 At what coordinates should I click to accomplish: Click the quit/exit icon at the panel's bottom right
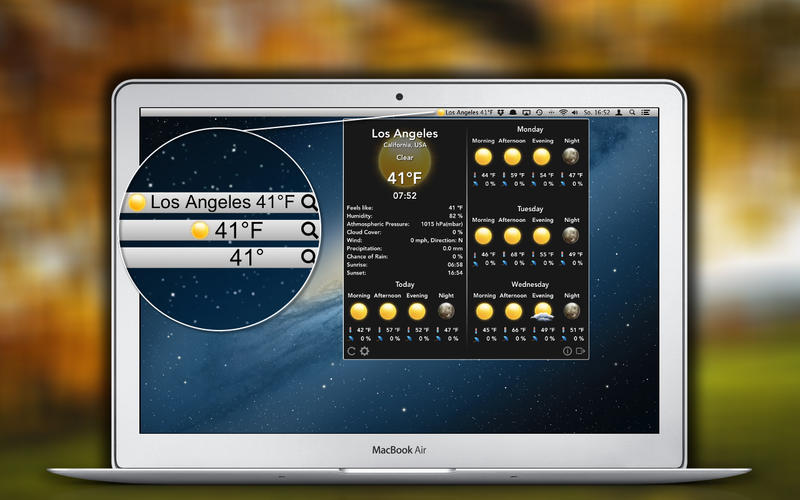pyautogui.click(x=580, y=351)
